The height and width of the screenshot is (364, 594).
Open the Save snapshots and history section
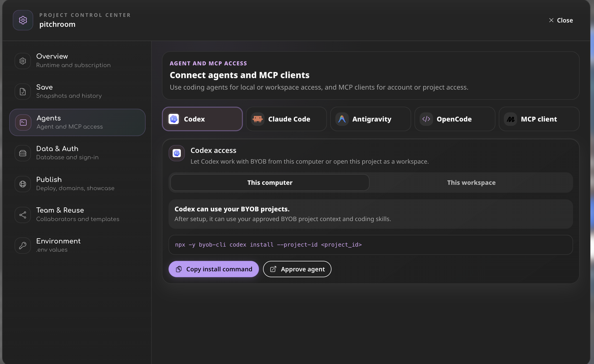[77, 92]
